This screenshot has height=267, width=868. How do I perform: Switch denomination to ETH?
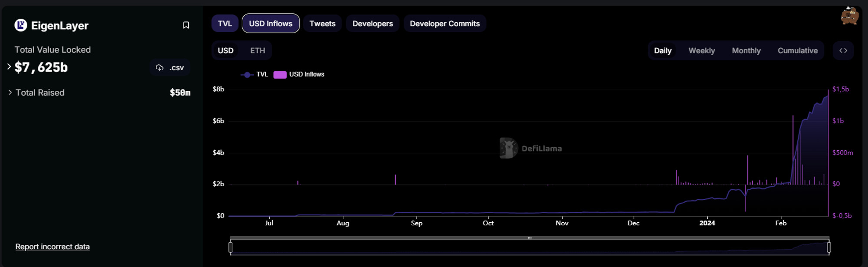257,51
